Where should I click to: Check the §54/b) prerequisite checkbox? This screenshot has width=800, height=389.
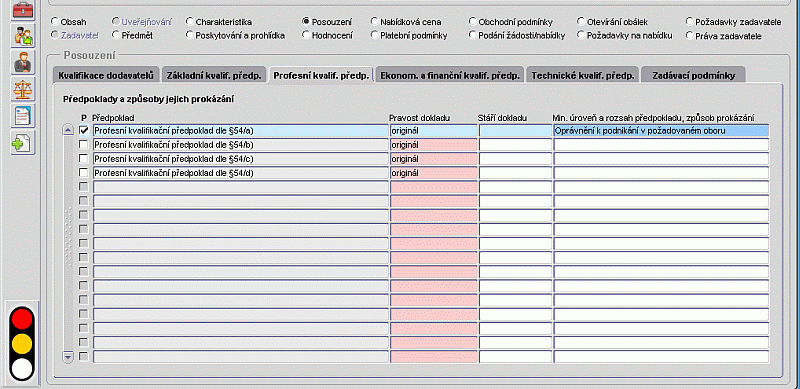click(x=84, y=144)
